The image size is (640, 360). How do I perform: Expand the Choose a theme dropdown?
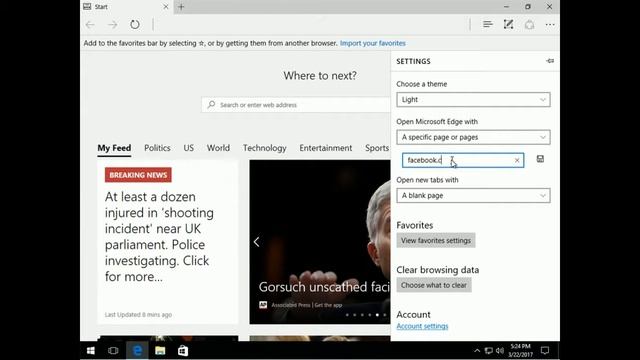tap(473, 100)
